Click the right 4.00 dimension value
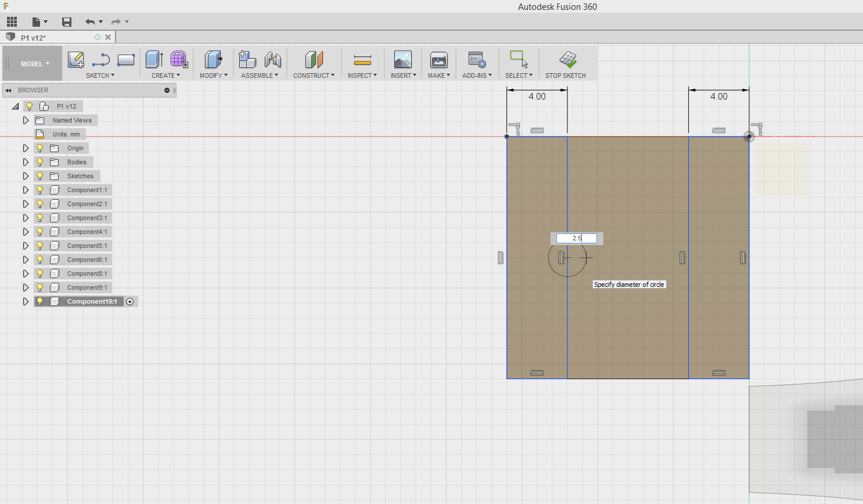This screenshot has width=863, height=504. pos(719,96)
